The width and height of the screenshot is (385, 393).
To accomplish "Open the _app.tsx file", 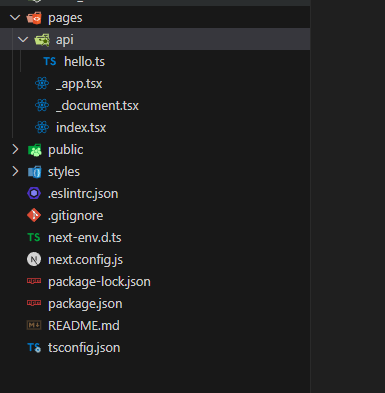I will (79, 84).
